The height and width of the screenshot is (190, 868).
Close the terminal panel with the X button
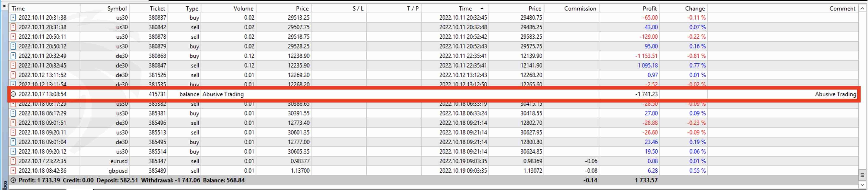click(4, 6)
